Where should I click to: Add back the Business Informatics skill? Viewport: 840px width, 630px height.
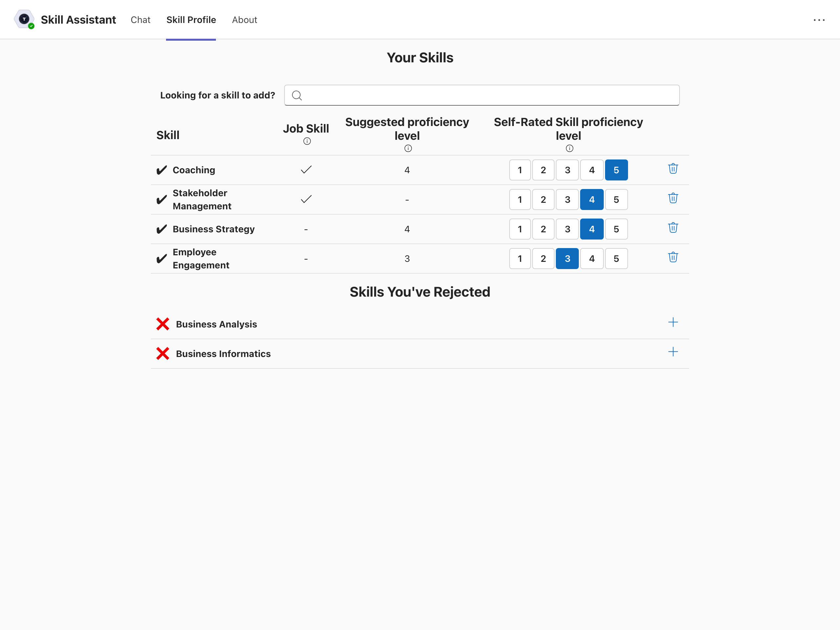673,352
